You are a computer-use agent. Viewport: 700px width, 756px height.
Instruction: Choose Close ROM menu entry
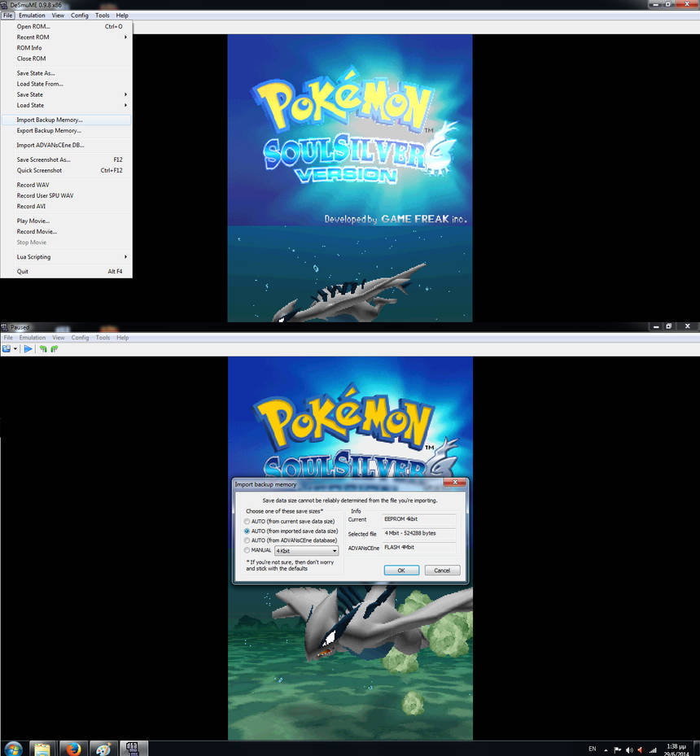pyautogui.click(x=67, y=59)
